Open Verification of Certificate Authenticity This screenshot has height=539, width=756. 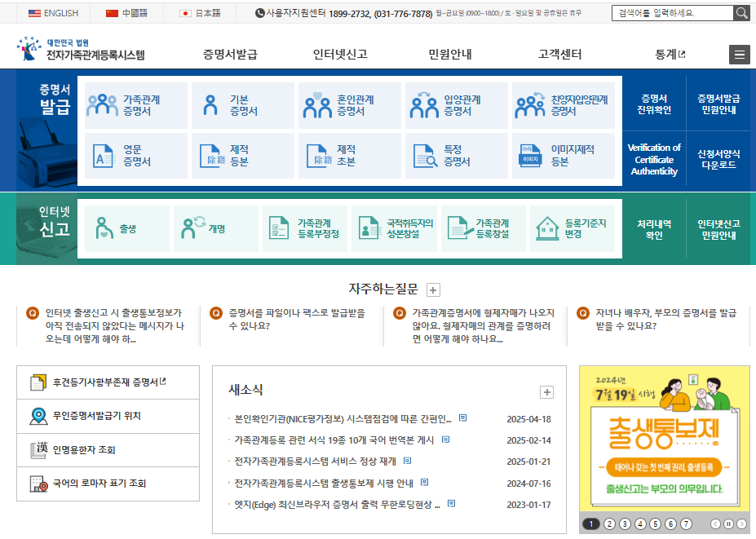coord(654,159)
